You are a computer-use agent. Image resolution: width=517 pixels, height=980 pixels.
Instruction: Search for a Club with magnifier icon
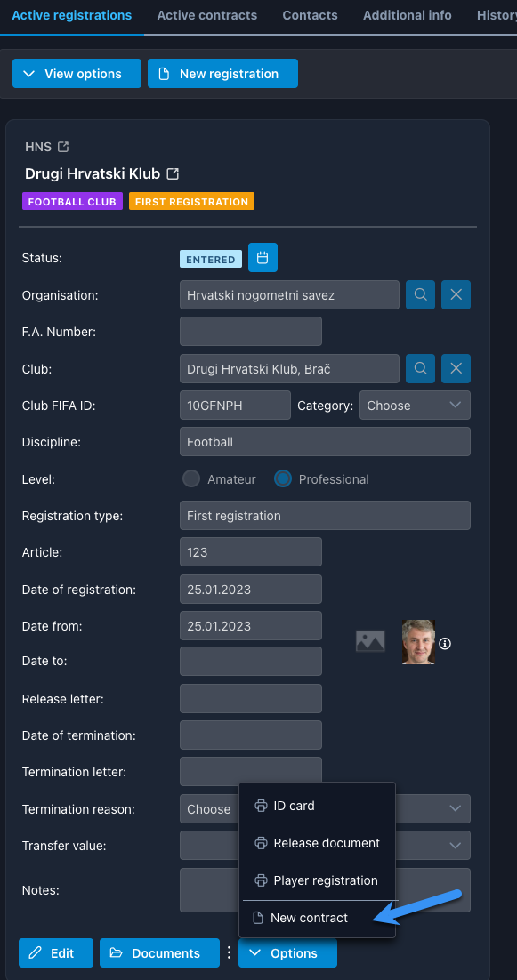tap(421, 369)
